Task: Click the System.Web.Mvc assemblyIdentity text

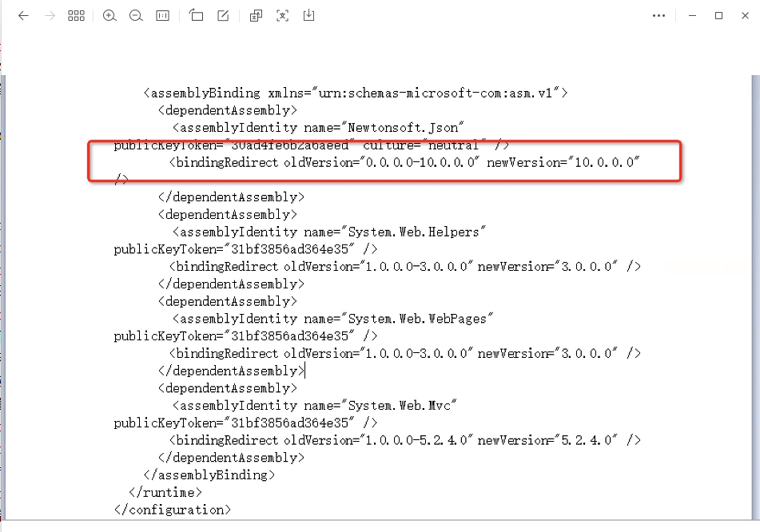Action: click(x=312, y=406)
